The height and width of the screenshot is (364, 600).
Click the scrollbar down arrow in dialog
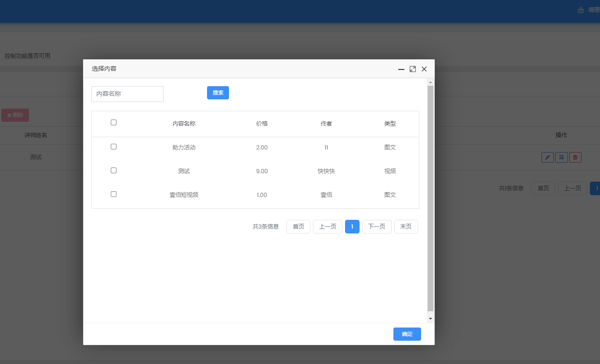(430, 318)
